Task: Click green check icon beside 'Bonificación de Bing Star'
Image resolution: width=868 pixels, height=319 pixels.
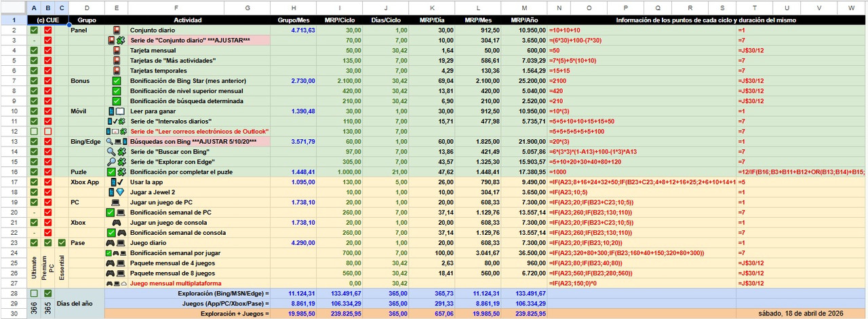Action: coord(117,81)
